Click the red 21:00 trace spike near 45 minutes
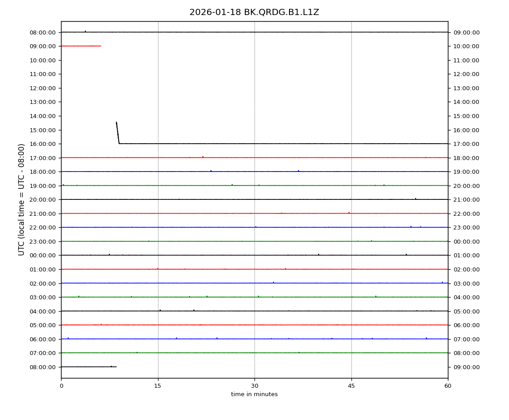 point(349,213)
